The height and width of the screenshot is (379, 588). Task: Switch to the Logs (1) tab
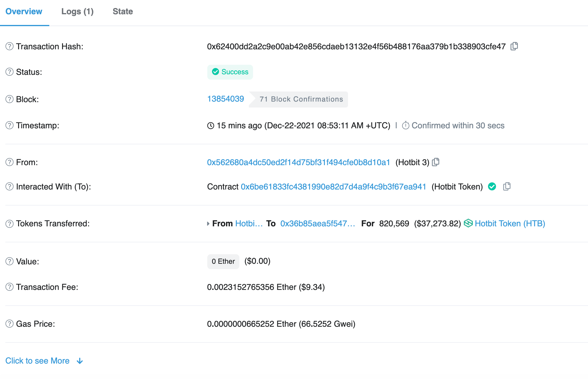point(77,12)
